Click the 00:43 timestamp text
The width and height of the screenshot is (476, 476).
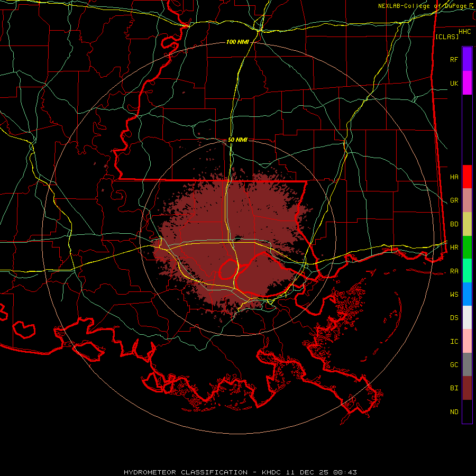coord(345,472)
